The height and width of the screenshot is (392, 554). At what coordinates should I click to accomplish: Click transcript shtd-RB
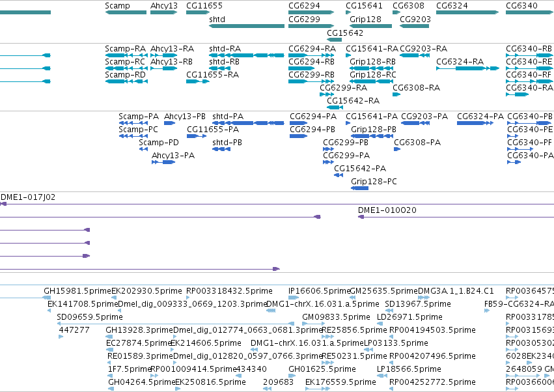pyautogui.click(x=224, y=62)
